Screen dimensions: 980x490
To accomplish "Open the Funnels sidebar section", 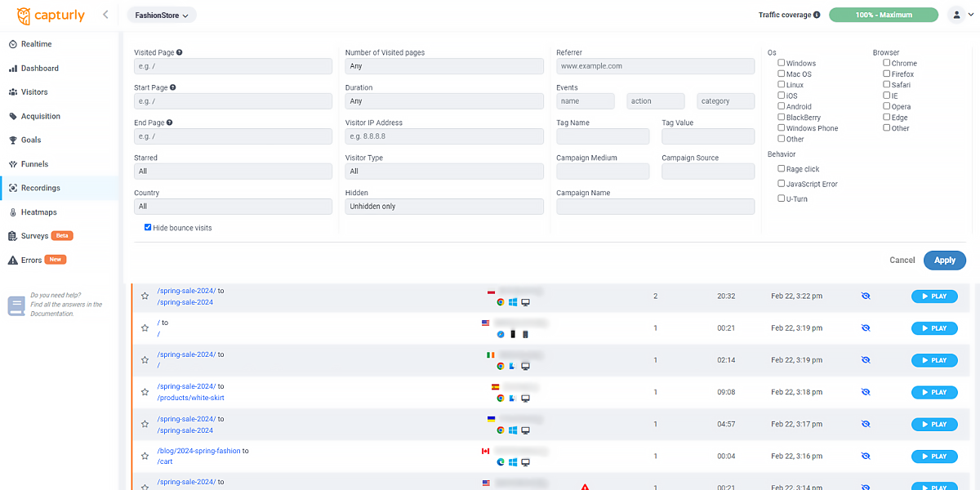I will tap(34, 164).
